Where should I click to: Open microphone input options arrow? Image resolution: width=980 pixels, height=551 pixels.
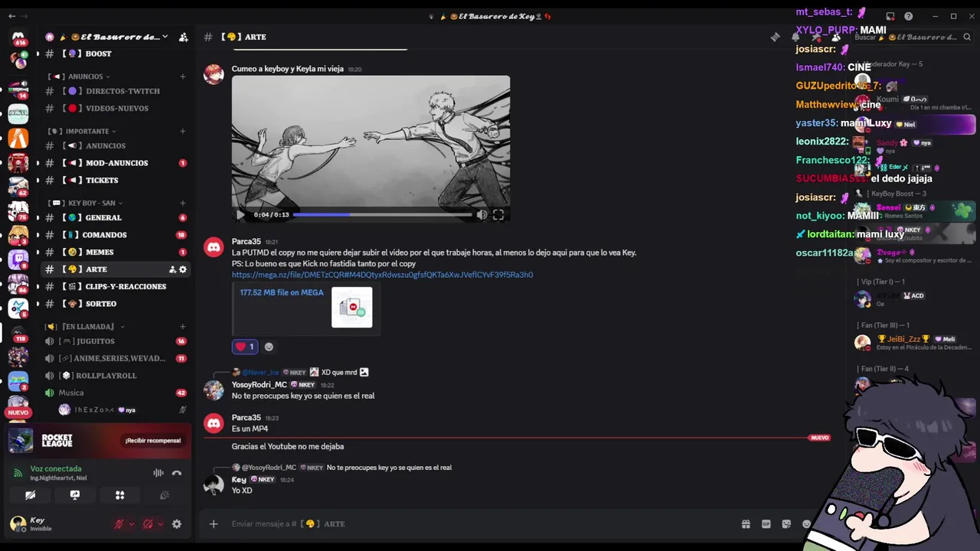132,524
